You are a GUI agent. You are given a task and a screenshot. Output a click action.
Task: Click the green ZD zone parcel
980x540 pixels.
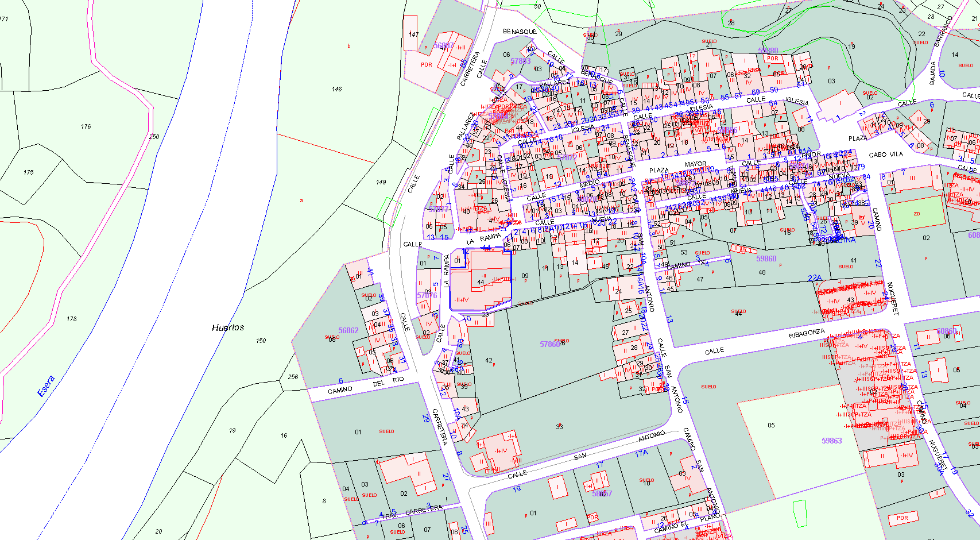pos(916,214)
